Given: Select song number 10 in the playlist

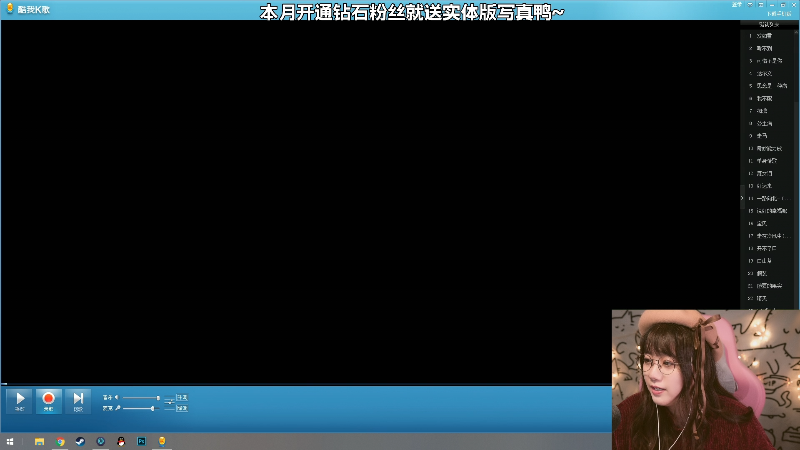Looking at the screenshot, I should (768, 148).
